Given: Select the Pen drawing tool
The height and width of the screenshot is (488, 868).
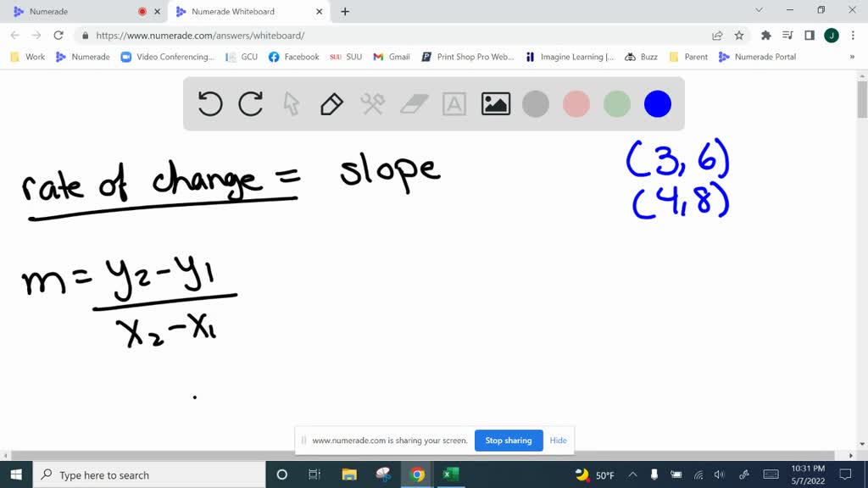Looking at the screenshot, I should coord(331,103).
